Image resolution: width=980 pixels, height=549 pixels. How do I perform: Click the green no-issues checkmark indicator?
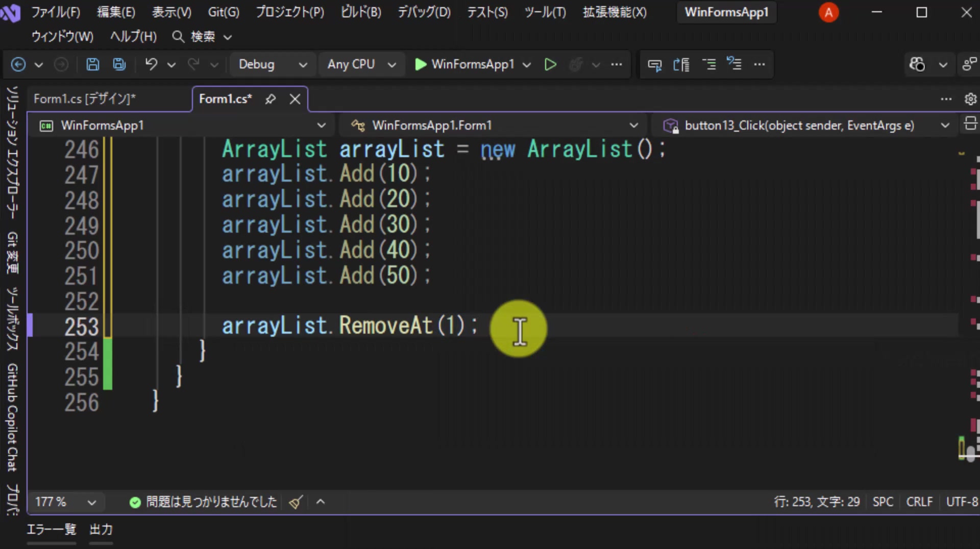tap(135, 503)
